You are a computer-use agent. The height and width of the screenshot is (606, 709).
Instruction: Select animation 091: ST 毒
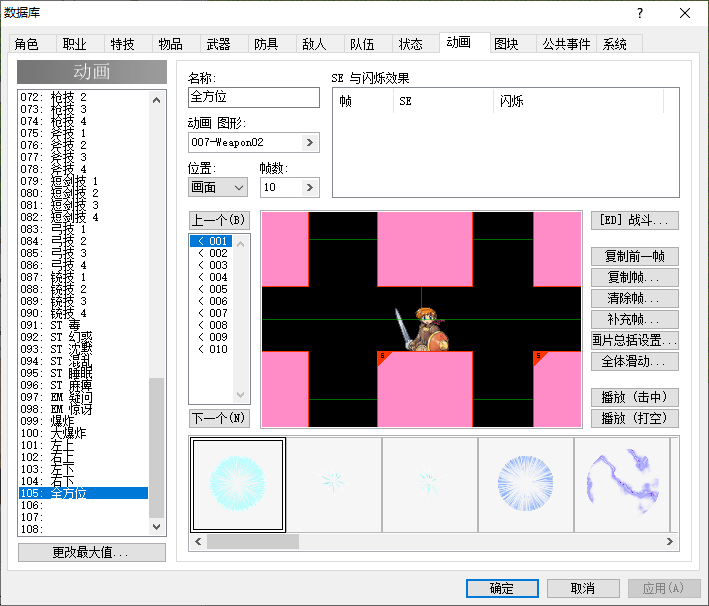(x=84, y=325)
